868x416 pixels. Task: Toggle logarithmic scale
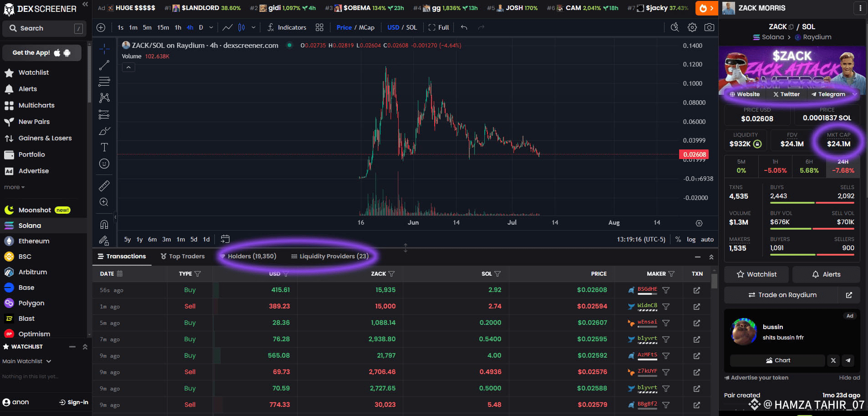point(691,239)
